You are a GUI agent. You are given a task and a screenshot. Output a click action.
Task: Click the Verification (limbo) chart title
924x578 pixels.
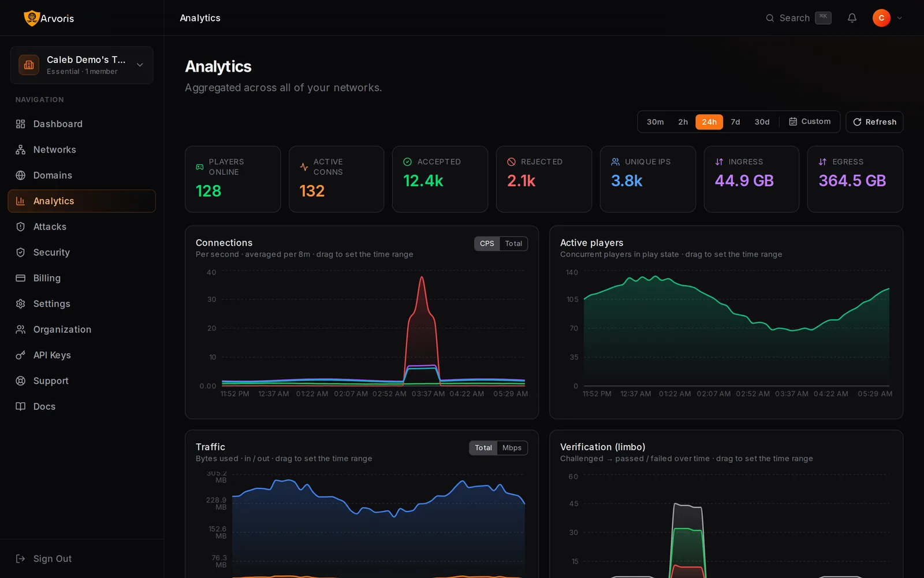(602, 447)
